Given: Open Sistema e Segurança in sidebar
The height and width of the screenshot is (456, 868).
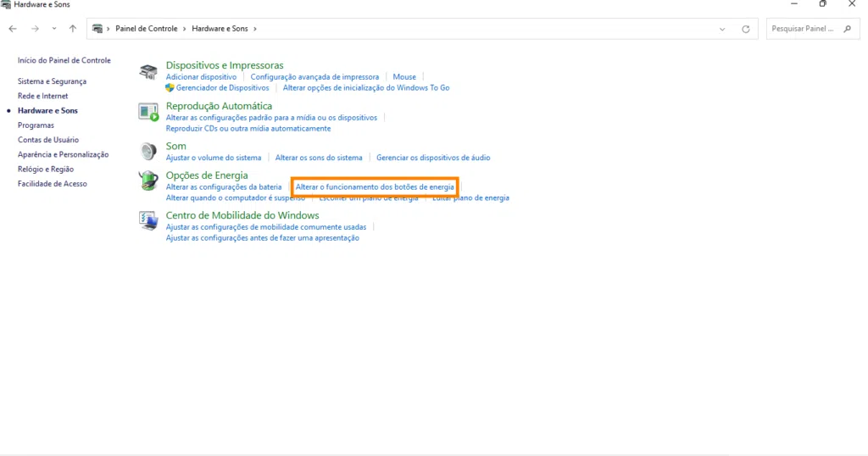Looking at the screenshot, I should 52,81.
